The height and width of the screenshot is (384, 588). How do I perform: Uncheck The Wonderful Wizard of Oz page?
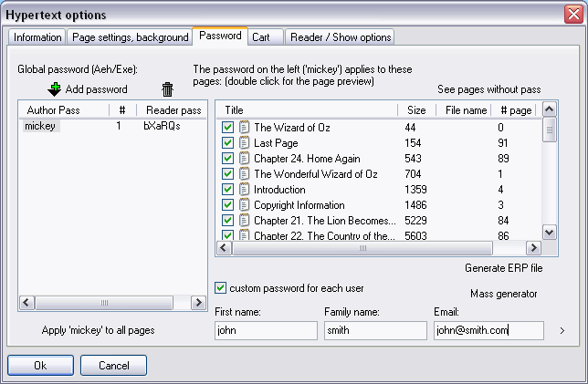(x=227, y=174)
